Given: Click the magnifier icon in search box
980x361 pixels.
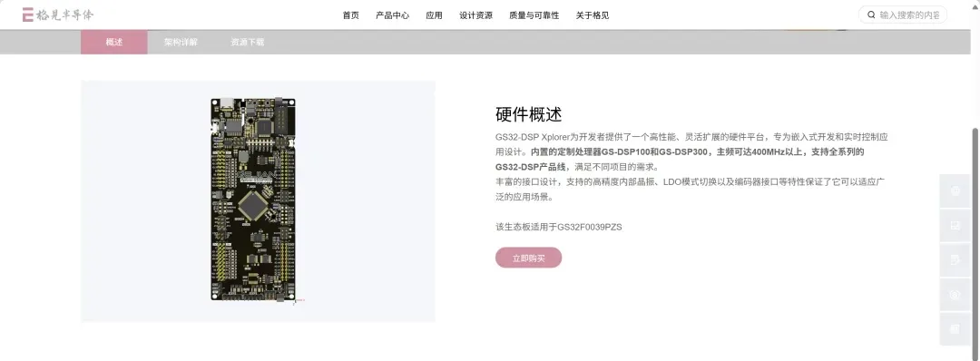Looking at the screenshot, I should click(x=871, y=15).
